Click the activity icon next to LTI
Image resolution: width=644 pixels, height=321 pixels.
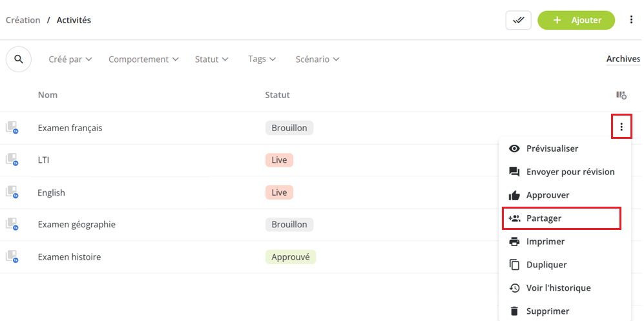[x=12, y=160]
